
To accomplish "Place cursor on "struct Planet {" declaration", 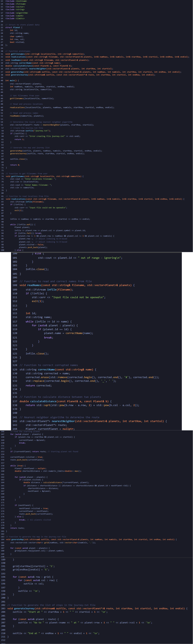I will click(x=14, y=28).
